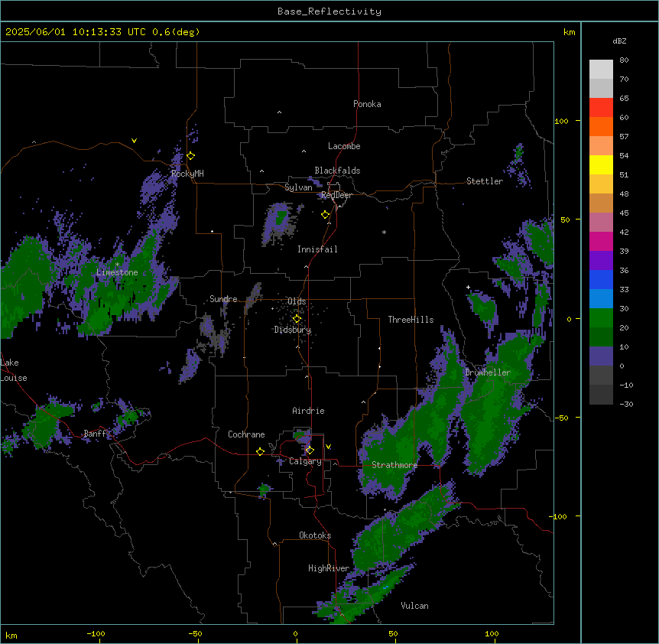Click the Lake Louise label
The width and height of the screenshot is (659, 644).
click(x=14, y=370)
